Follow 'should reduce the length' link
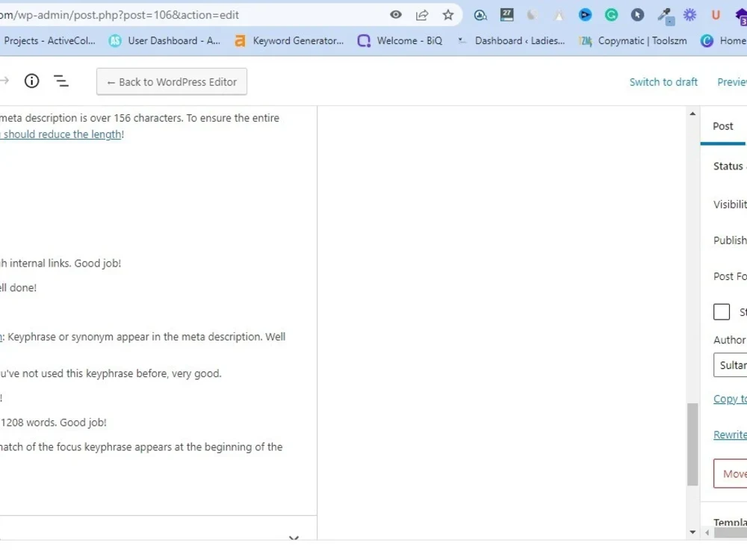Viewport: 747px width, 560px height. pyautogui.click(x=61, y=134)
